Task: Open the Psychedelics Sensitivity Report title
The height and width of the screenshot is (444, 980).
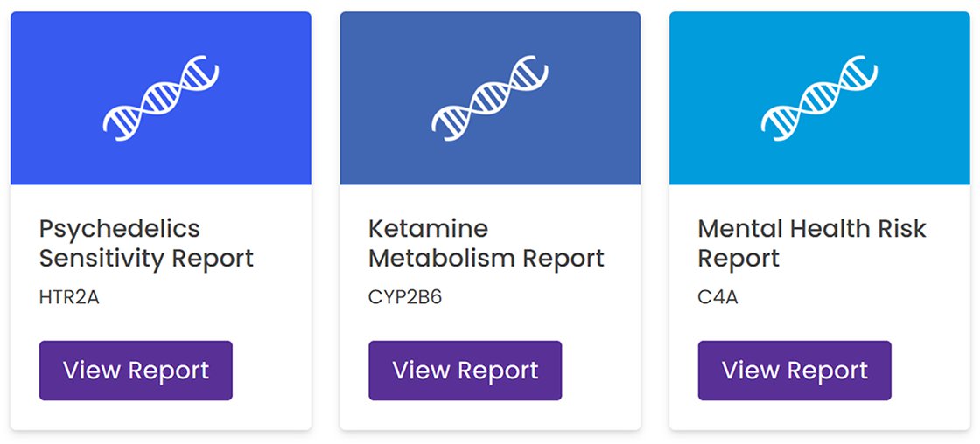Action: click(x=146, y=244)
